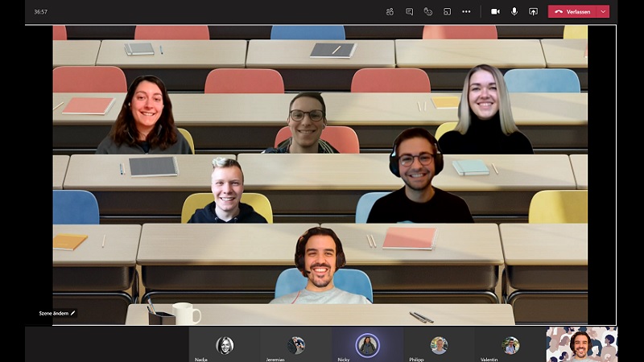The height and width of the screenshot is (362, 644).
Task: Click the meeting duration timer
Action: pyautogui.click(x=40, y=11)
